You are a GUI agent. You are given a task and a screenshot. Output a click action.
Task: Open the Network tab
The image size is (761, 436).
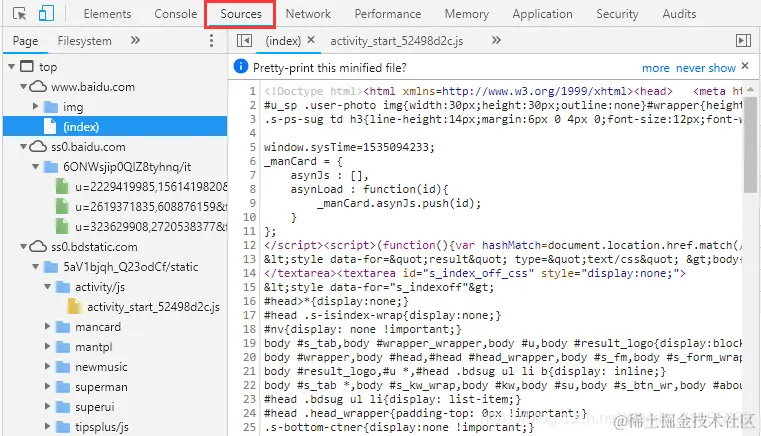click(x=308, y=14)
